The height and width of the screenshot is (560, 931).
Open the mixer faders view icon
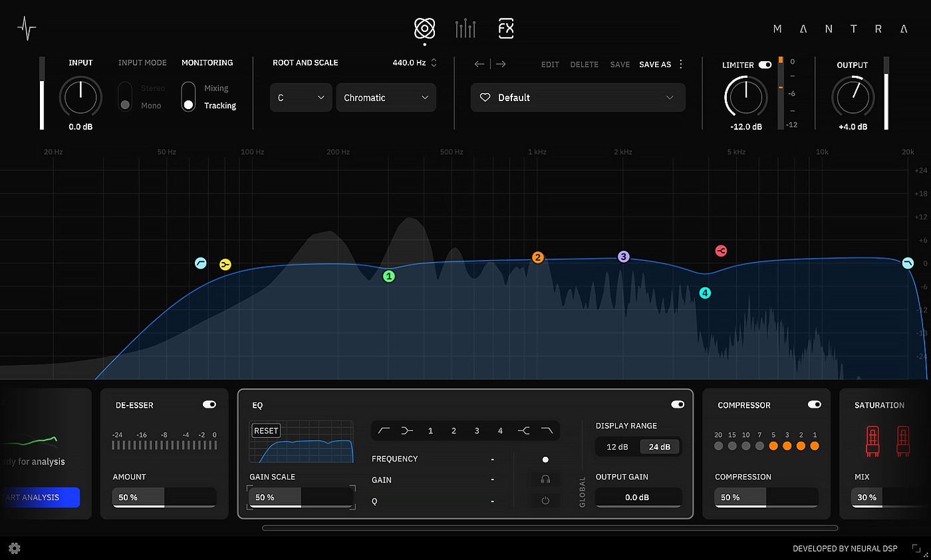pyautogui.click(x=465, y=29)
